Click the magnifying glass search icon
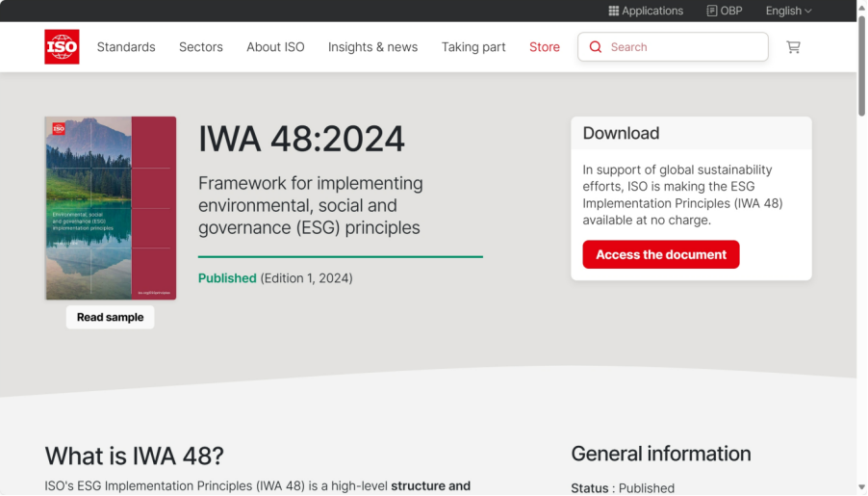Screen dimensions: 868x496 coord(595,47)
